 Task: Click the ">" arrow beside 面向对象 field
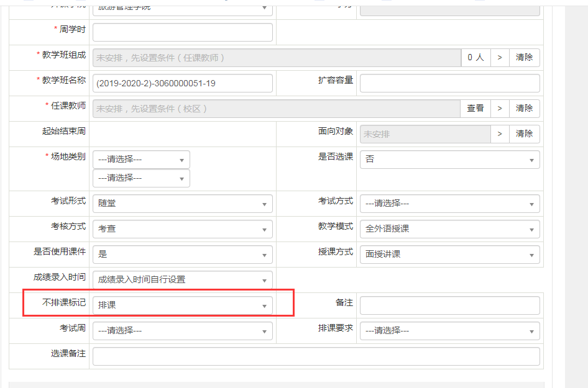(x=500, y=133)
